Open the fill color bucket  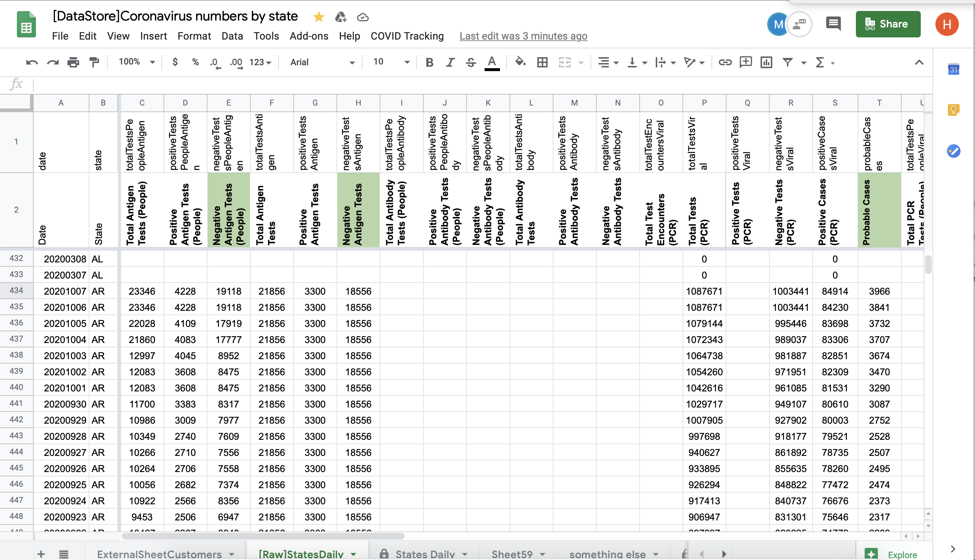(x=520, y=62)
